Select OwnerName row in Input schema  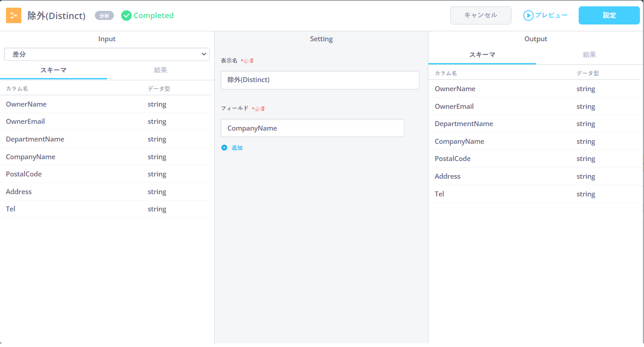click(x=106, y=104)
